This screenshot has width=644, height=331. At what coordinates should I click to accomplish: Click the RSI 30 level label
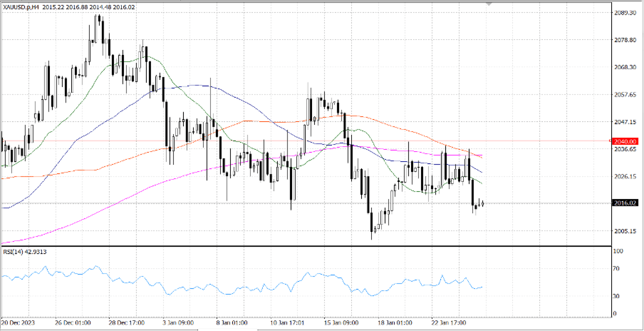616,296
